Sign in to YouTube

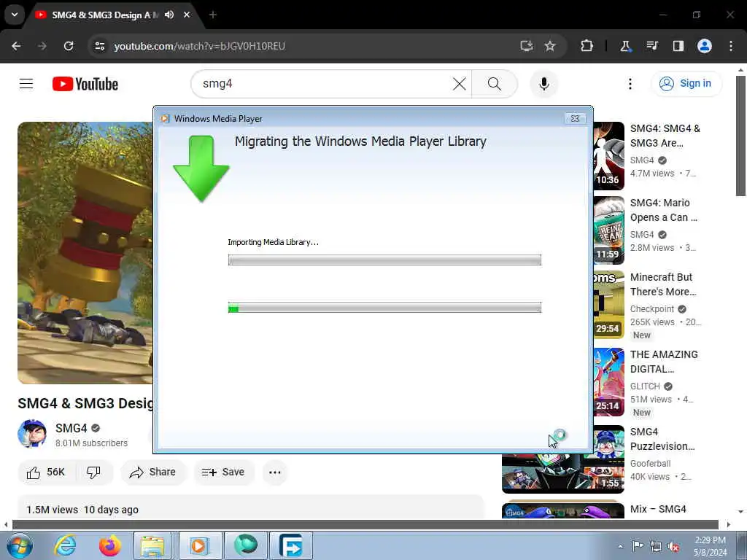click(x=686, y=84)
